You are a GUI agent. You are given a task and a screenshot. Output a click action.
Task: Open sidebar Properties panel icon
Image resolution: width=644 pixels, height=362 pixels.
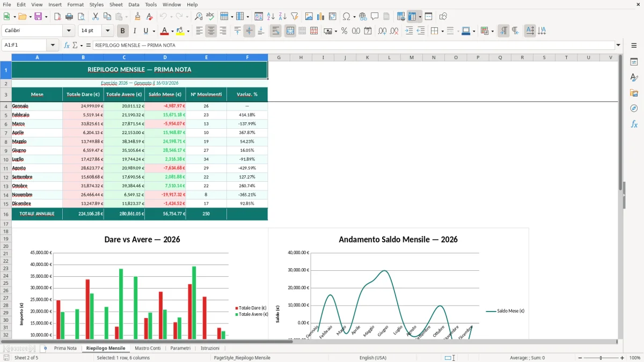[634, 62]
